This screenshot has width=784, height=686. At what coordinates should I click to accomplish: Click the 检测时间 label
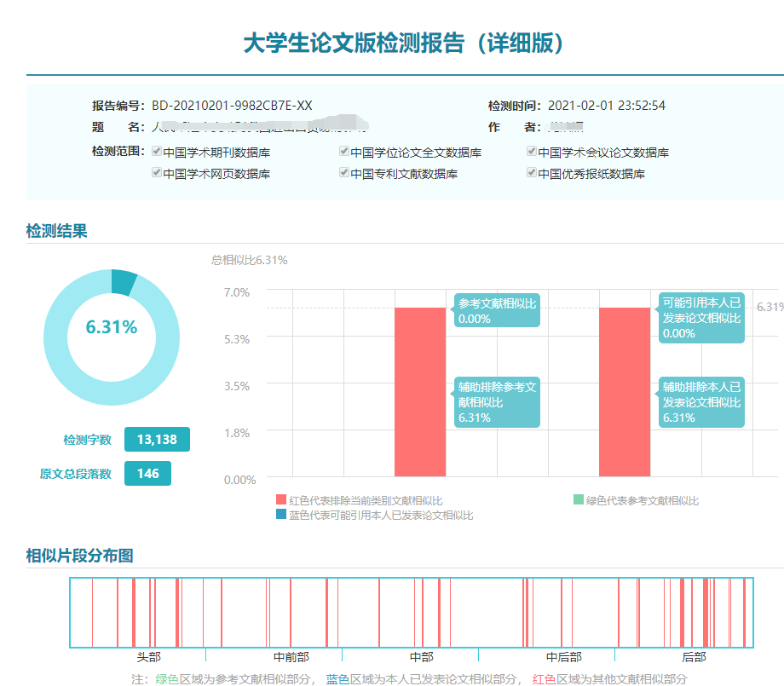click(515, 106)
